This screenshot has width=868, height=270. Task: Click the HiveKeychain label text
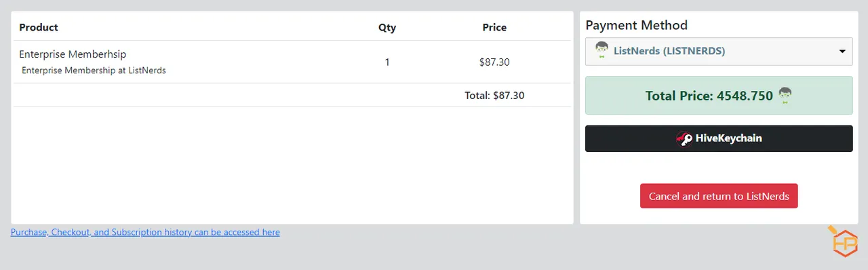(729, 138)
